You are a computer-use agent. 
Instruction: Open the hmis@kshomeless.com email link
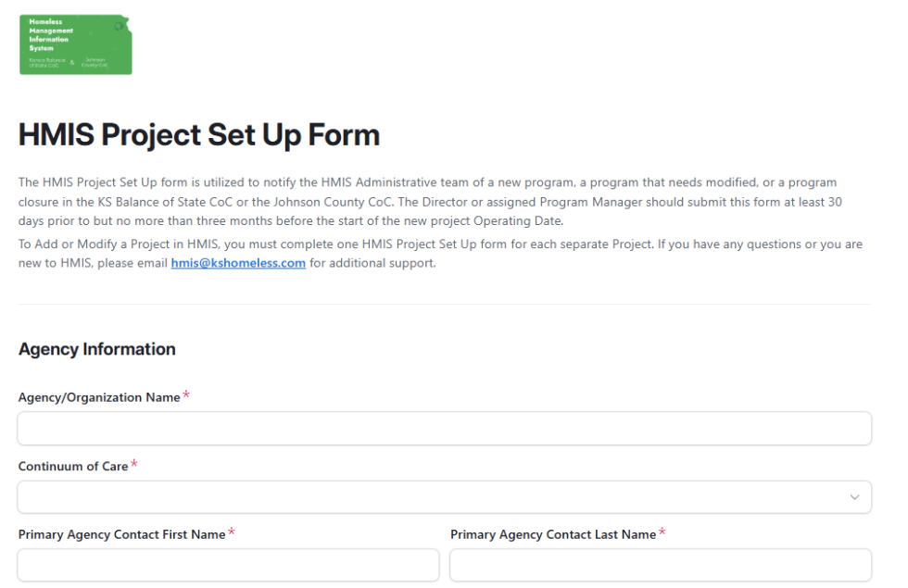pos(238,263)
